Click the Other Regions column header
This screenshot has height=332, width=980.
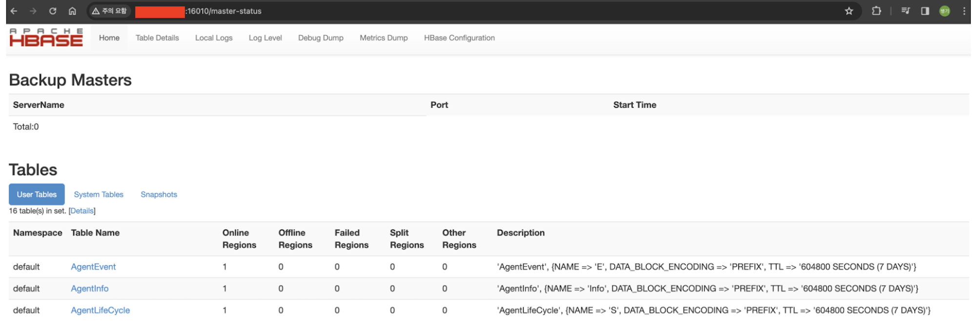459,239
